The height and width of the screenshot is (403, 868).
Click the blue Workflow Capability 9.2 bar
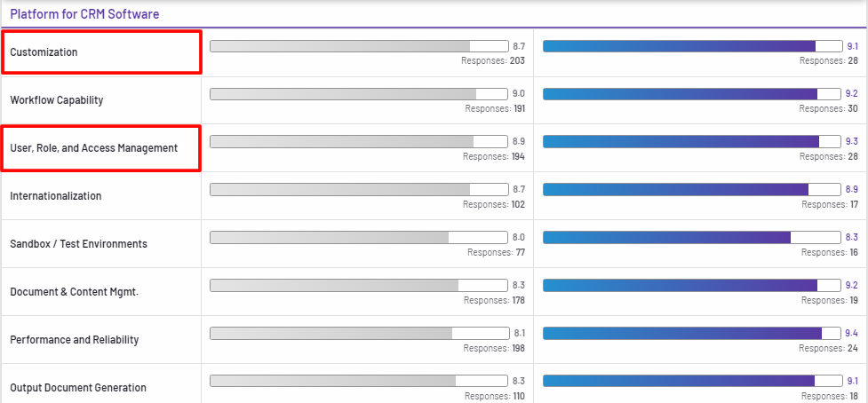click(x=692, y=94)
